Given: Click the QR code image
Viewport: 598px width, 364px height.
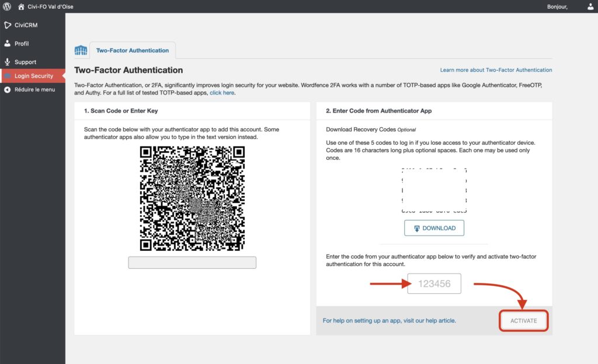Looking at the screenshot, I should point(192,198).
